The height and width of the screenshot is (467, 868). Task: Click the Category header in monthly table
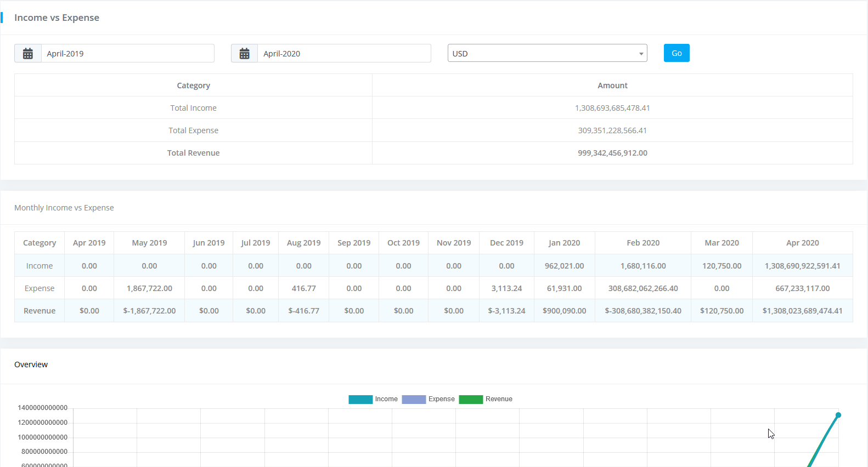coord(40,243)
